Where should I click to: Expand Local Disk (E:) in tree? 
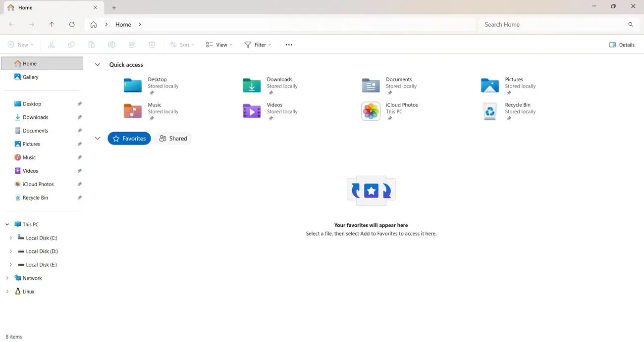11,265
